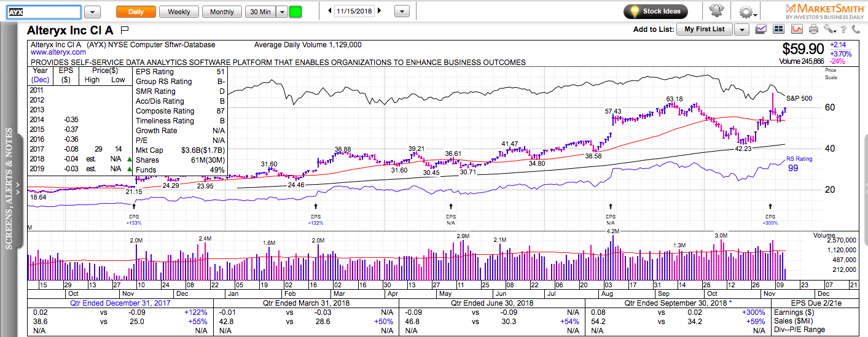Image resolution: width=868 pixels, height=337 pixels.
Task: Go to the previous date with the left arrow
Action: coord(330,11)
